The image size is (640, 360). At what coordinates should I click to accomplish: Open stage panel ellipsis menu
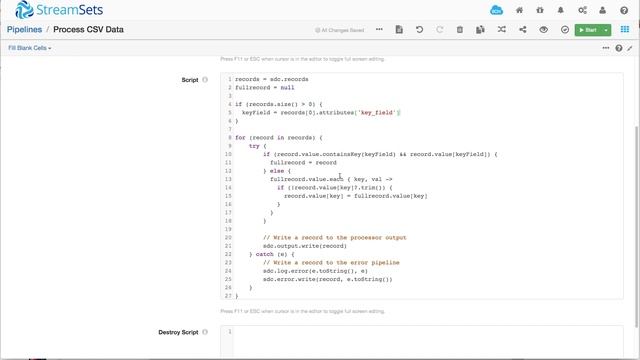(606, 48)
